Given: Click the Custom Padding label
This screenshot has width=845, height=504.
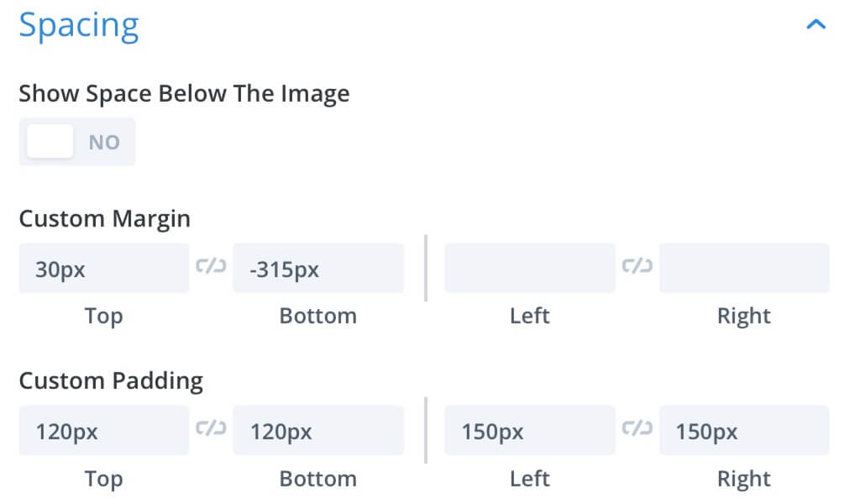Looking at the screenshot, I should pyautogui.click(x=111, y=381).
